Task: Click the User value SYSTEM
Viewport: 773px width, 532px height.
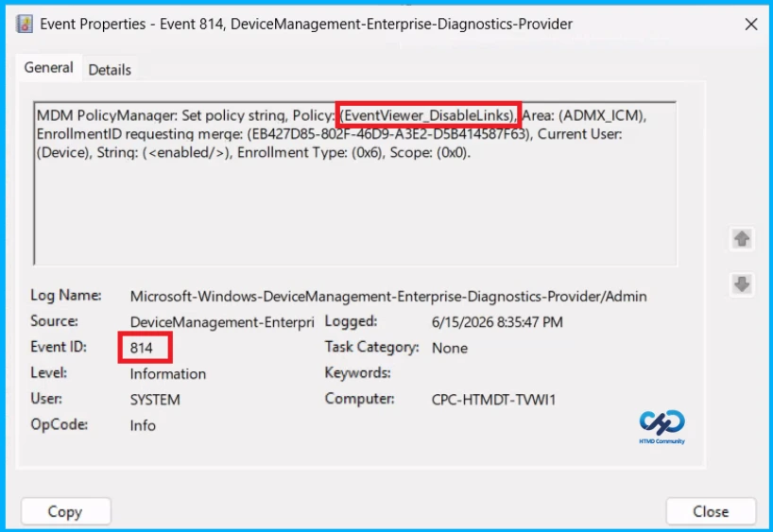Action: click(x=155, y=400)
